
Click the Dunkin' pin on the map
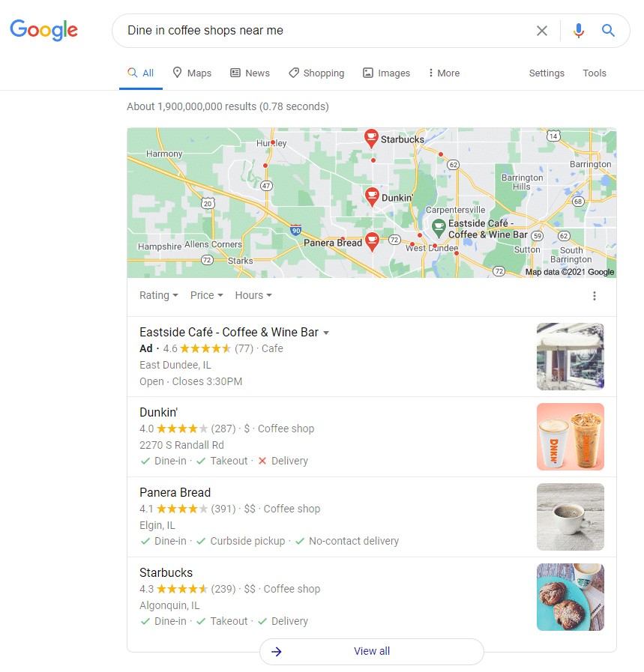pos(372,197)
